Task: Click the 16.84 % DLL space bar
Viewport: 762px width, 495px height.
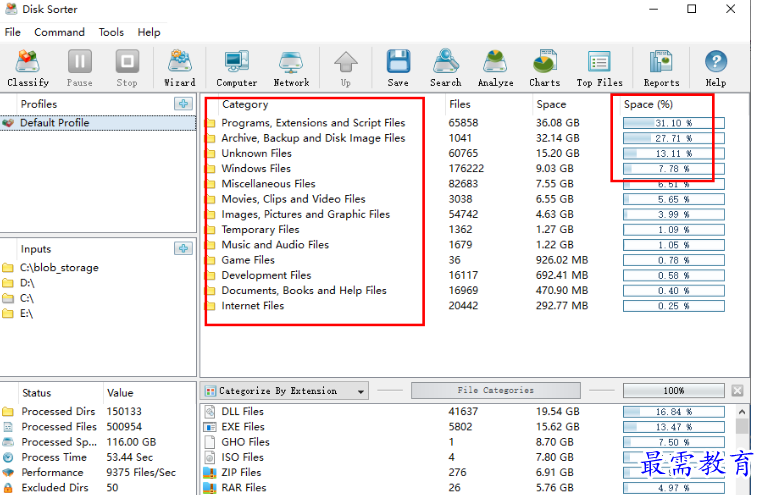Action: pos(674,412)
